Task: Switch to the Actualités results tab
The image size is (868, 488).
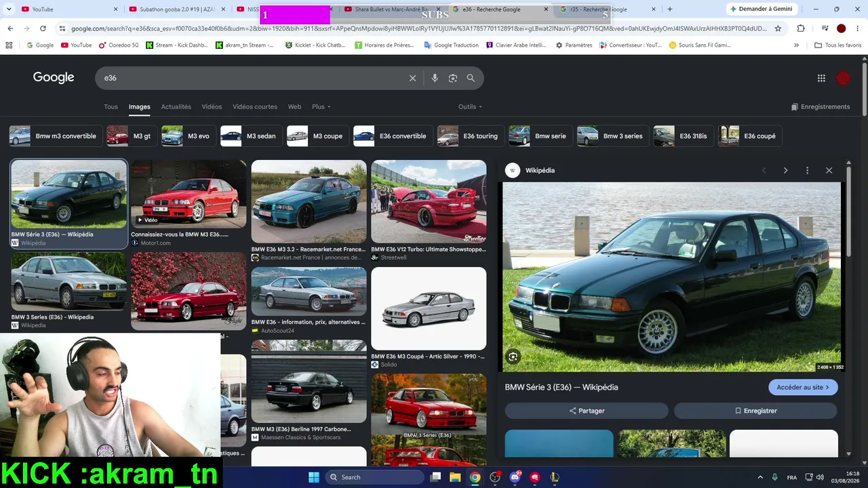Action: [176, 106]
